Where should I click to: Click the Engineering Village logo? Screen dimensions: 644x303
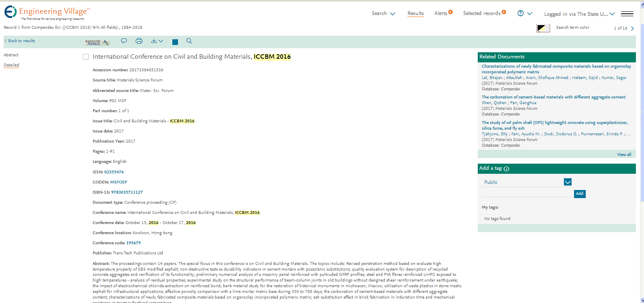click(x=47, y=13)
